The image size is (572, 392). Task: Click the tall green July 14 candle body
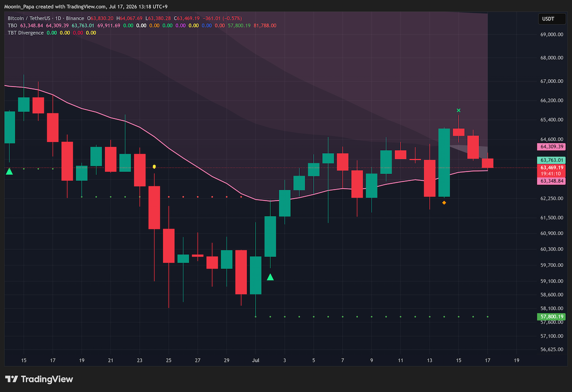[444, 163]
